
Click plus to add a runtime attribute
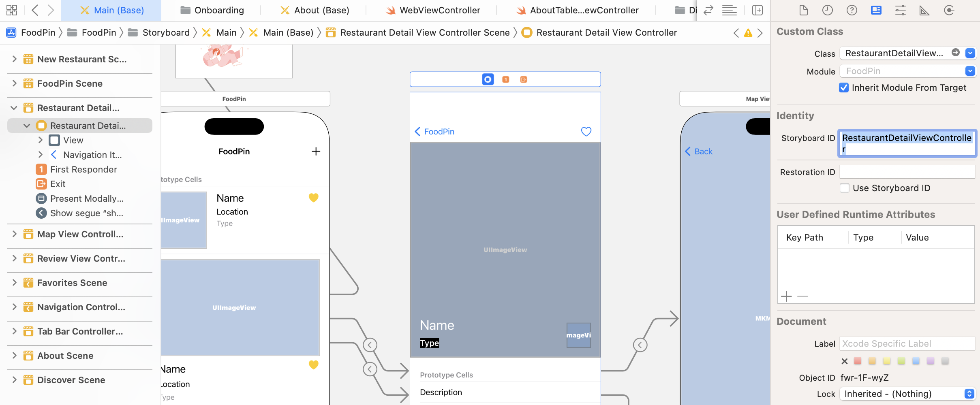[786, 296]
